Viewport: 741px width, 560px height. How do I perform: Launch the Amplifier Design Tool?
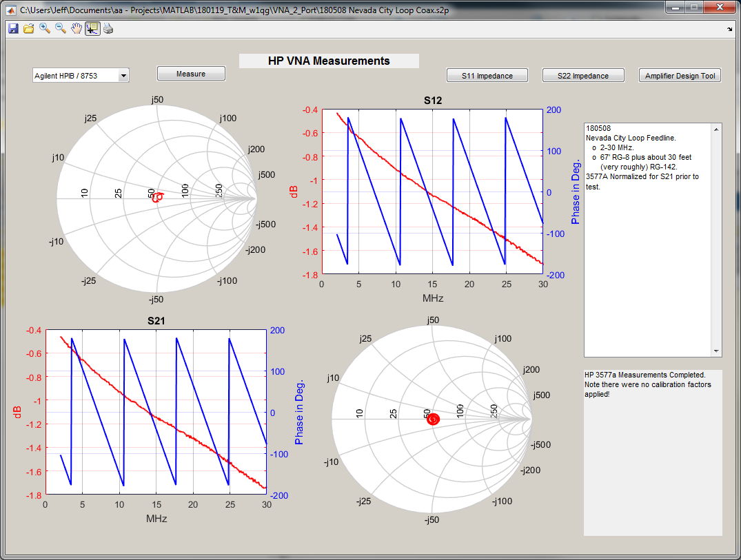pyautogui.click(x=680, y=75)
